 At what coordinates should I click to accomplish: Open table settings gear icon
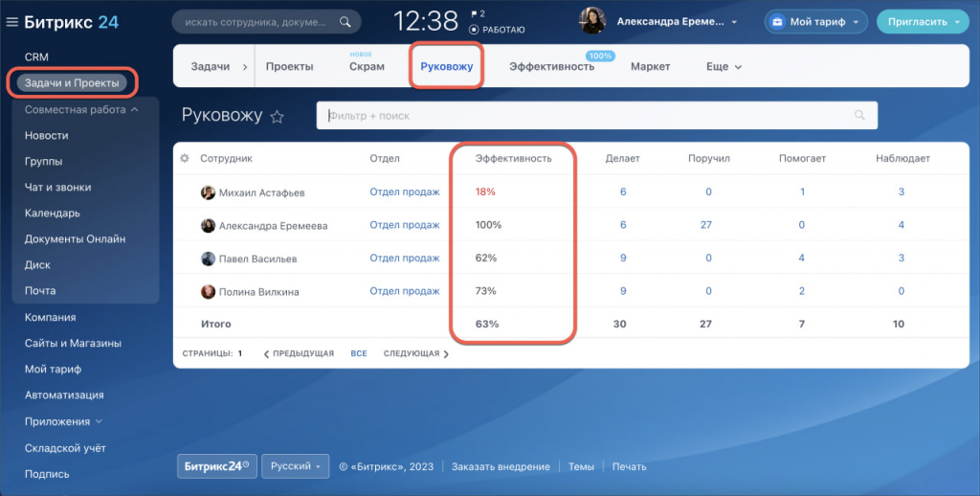click(185, 158)
